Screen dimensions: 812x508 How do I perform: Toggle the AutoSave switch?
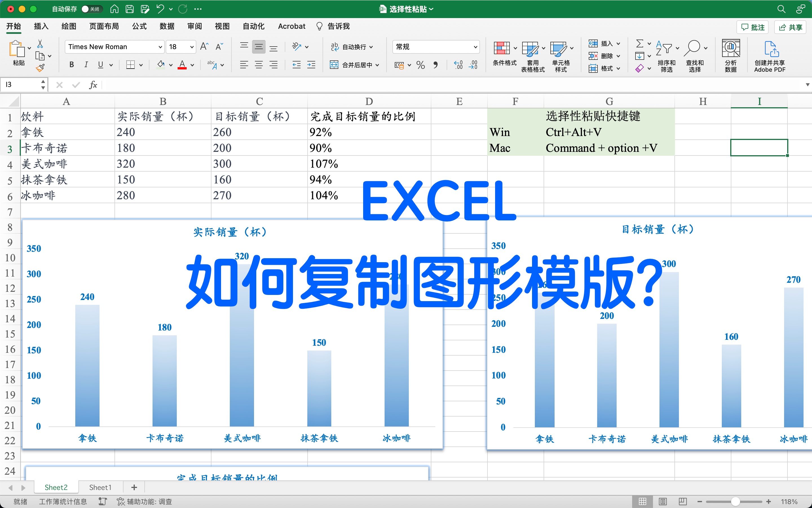92,9
